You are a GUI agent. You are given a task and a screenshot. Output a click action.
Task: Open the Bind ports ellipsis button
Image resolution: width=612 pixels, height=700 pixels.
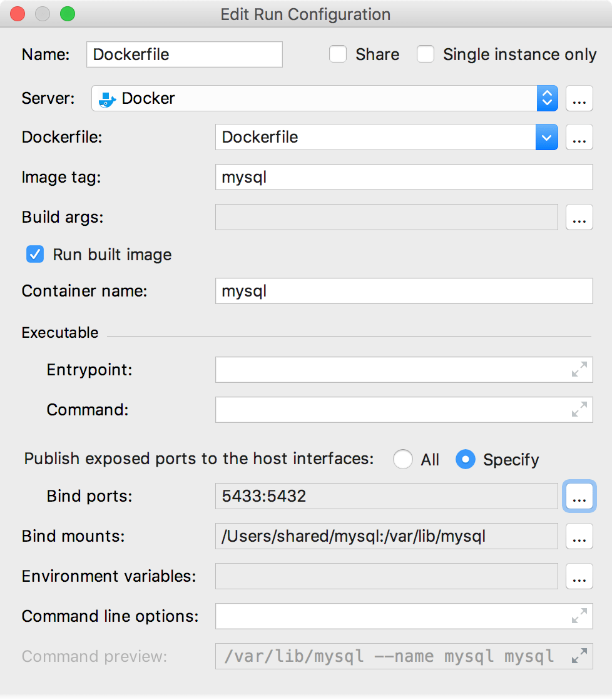579,496
